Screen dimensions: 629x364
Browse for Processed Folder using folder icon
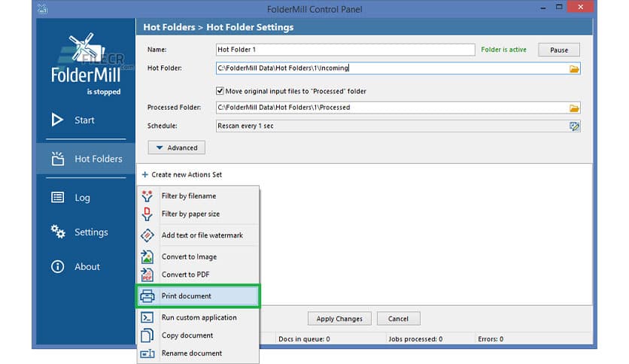574,108
